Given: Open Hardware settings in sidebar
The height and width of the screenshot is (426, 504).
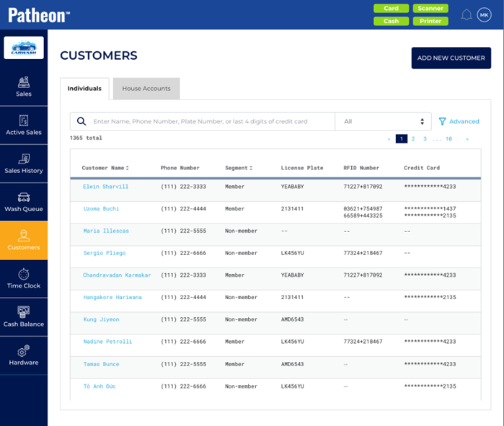Looking at the screenshot, I should click(24, 350).
